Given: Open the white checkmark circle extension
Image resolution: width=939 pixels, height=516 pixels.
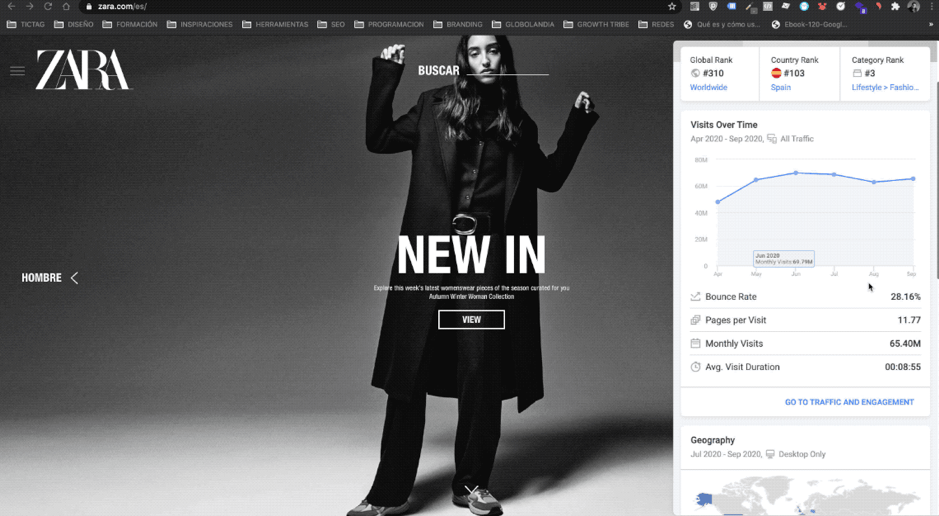Looking at the screenshot, I should 841,7.
